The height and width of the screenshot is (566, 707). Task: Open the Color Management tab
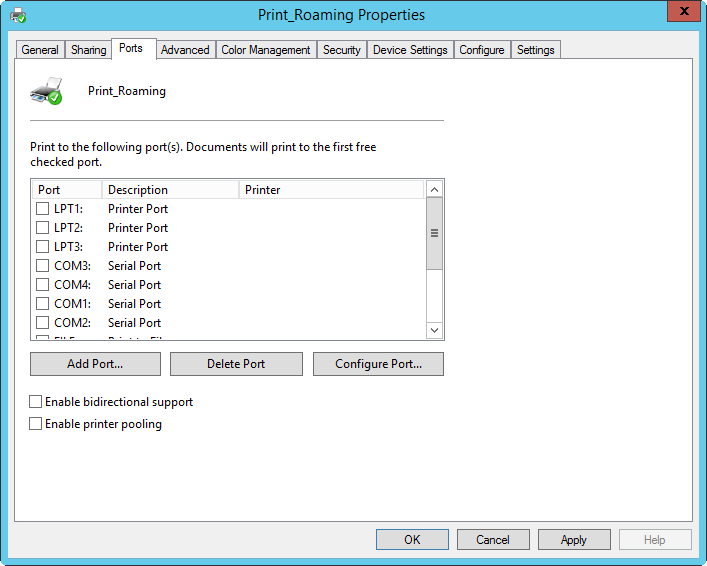click(x=266, y=50)
